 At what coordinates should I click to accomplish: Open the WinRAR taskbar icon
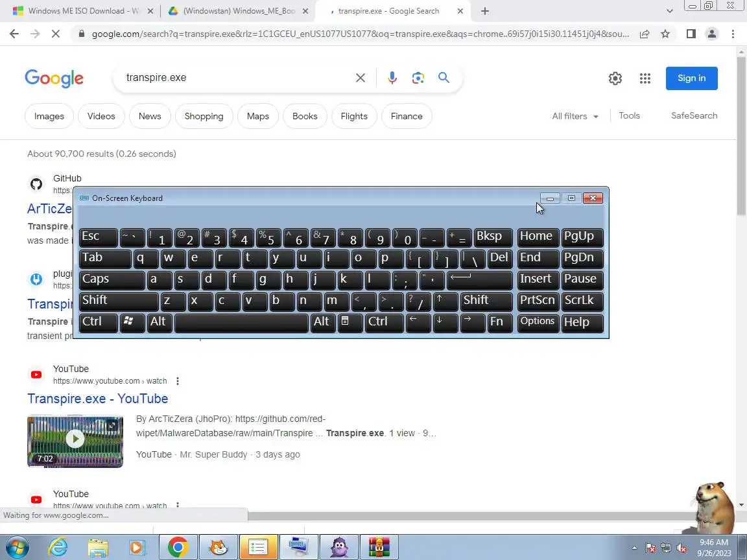pos(379,547)
